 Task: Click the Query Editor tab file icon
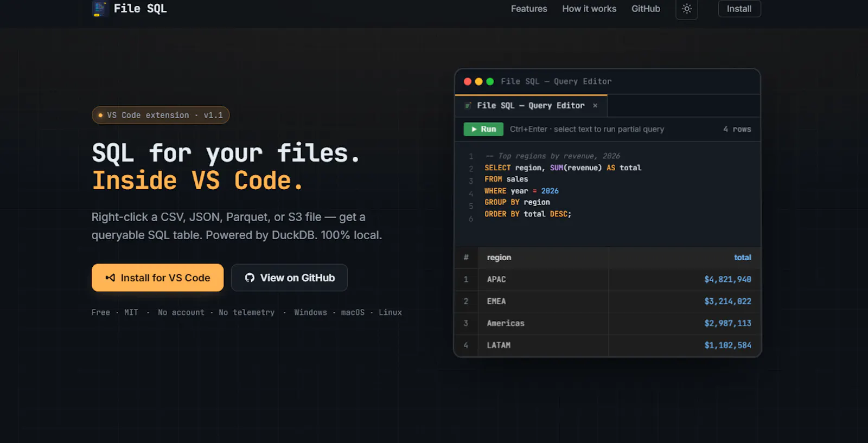(468, 106)
